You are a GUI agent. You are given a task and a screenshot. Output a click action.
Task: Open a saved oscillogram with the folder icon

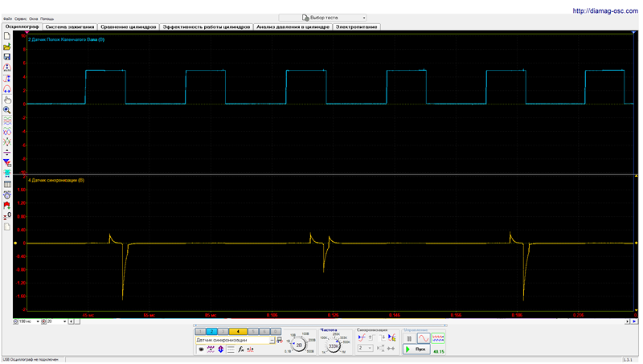(7, 47)
